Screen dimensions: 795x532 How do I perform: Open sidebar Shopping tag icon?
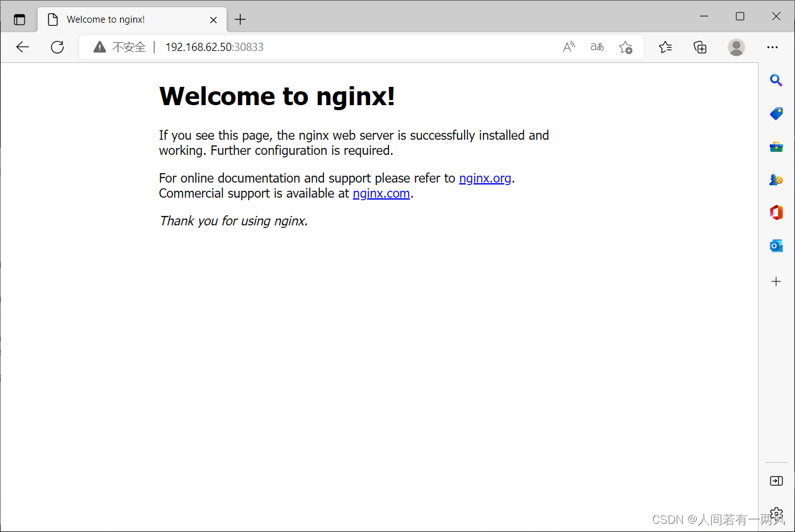click(x=776, y=113)
